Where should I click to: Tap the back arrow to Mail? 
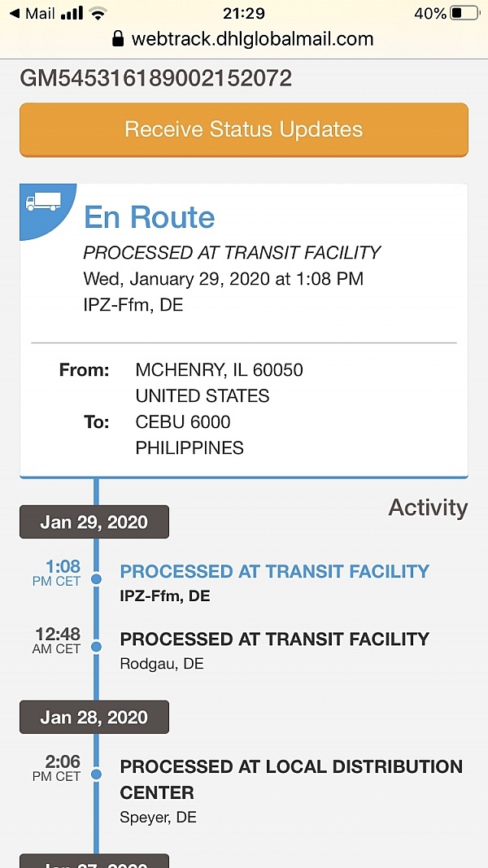[14, 13]
